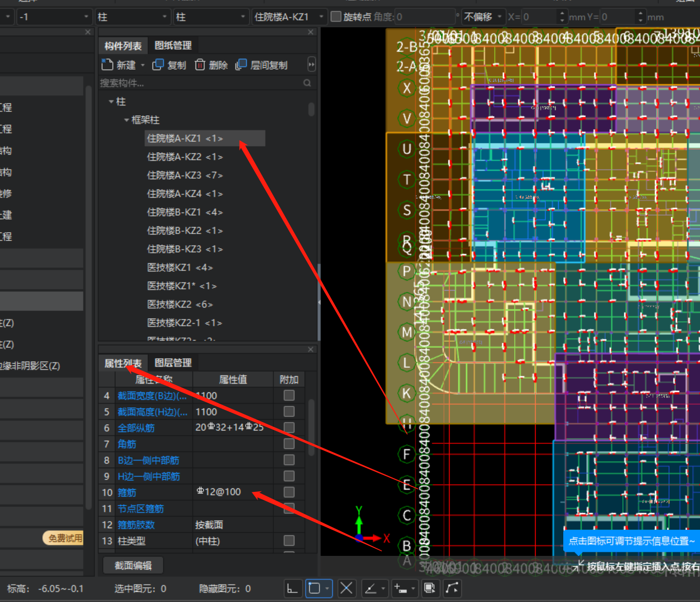
Task: Collapse the 框架柱 tree node
Action: click(x=126, y=120)
